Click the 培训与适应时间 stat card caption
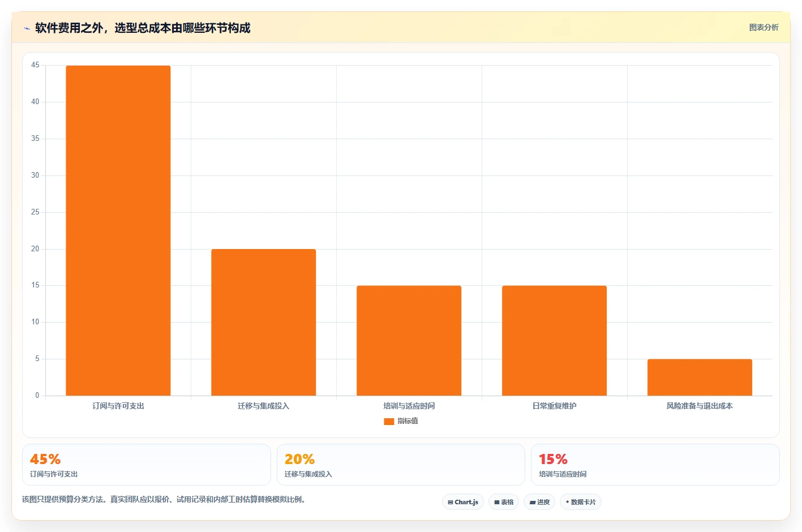Viewport: 802px width, 532px height. 563,474
